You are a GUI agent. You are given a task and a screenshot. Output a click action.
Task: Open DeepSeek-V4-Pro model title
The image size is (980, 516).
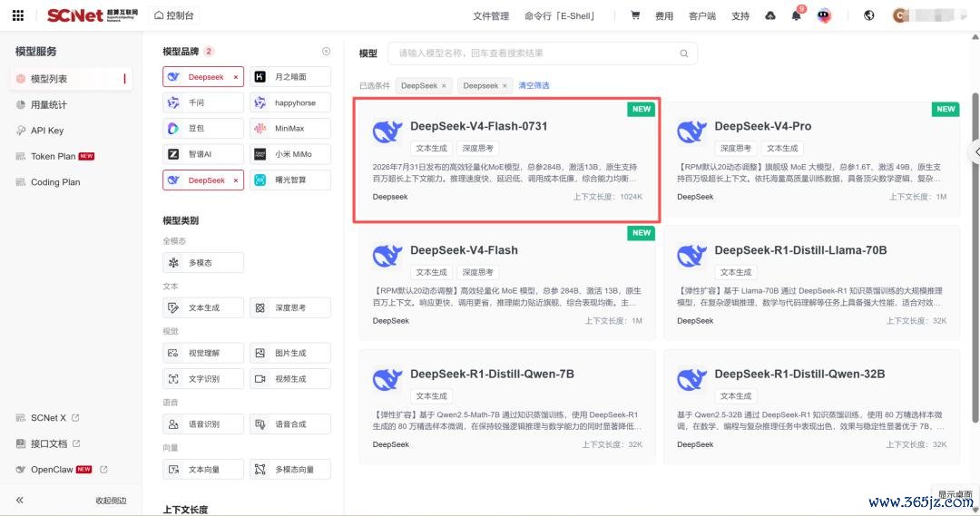point(762,126)
